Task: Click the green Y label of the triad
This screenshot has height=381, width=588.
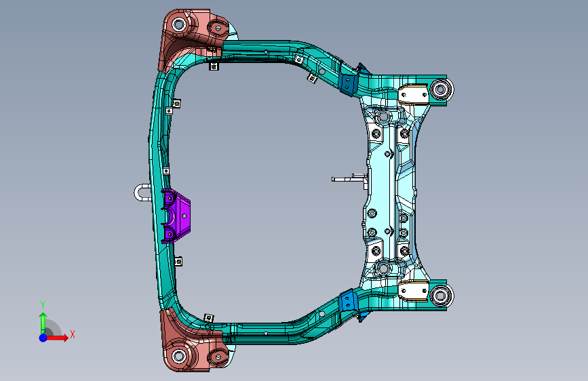Action: [x=43, y=305]
